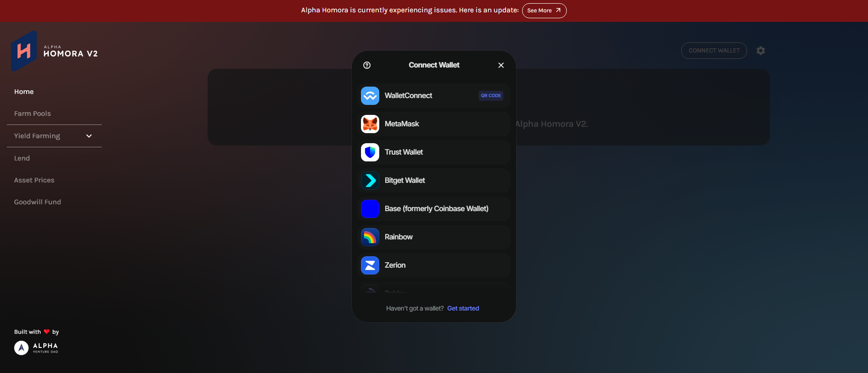Choose the WalletConnect option label
This screenshot has height=373, width=868.
click(x=408, y=96)
